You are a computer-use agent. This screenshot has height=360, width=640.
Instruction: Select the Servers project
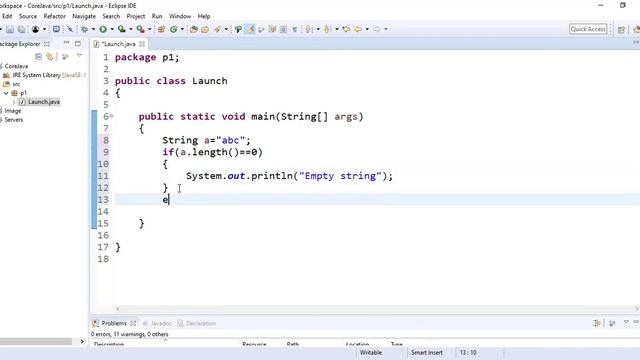coord(13,120)
